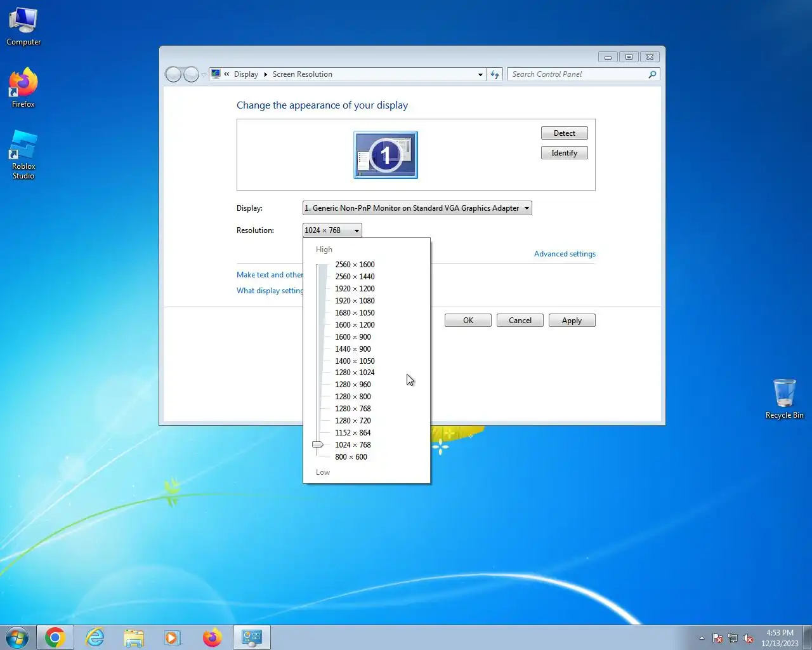Screen dimensions: 812x650
Task: Open the Recycle Bin desktop icon
Action: click(784, 399)
